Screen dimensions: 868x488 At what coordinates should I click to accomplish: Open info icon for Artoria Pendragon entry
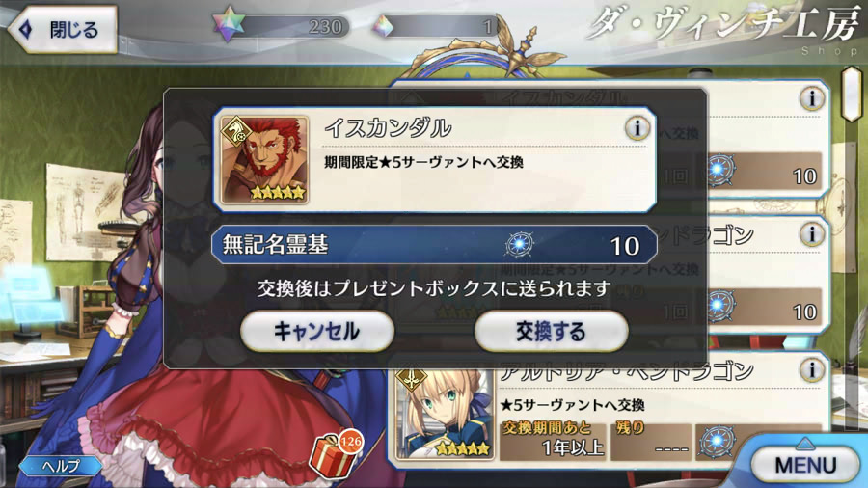click(811, 369)
